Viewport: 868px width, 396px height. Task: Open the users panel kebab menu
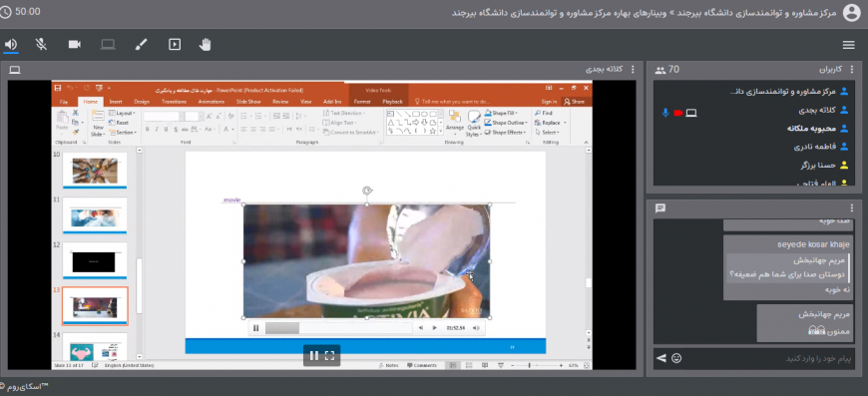(x=851, y=70)
